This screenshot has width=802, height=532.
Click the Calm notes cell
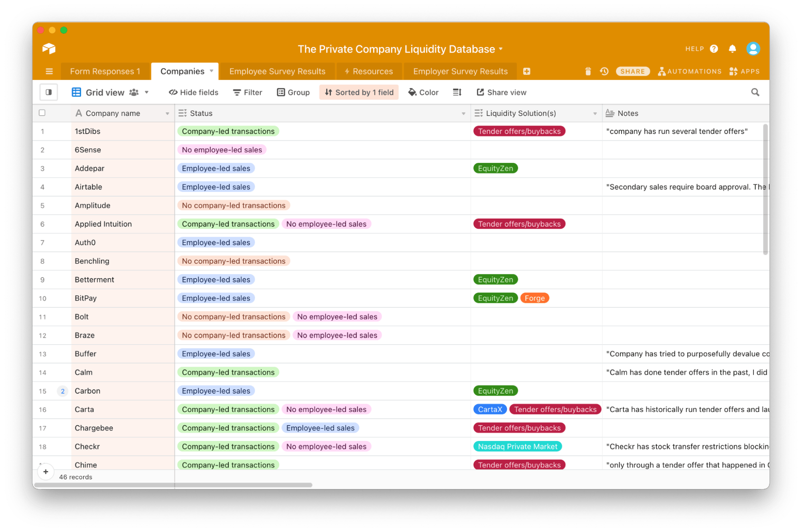tap(685, 372)
